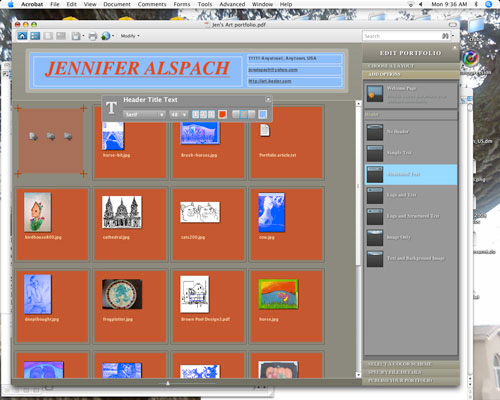The height and width of the screenshot is (400, 500).
Task: Click the printer icon in toolbar
Action: (93, 36)
